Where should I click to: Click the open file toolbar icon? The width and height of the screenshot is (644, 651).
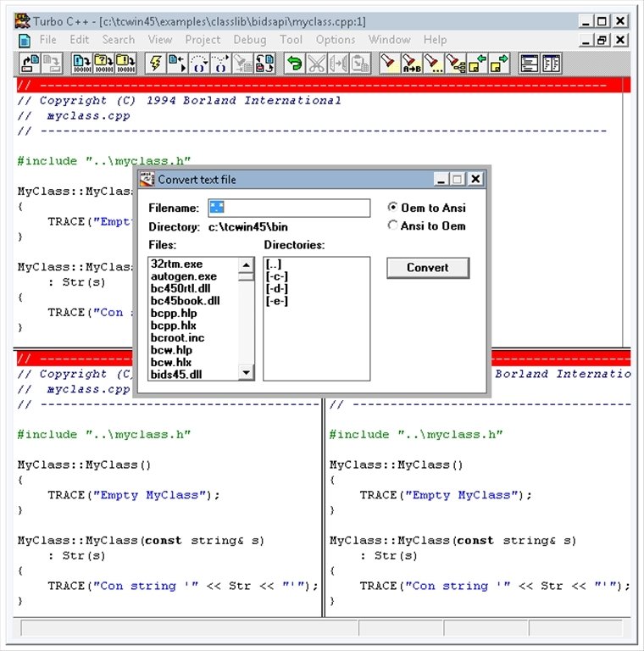30,64
